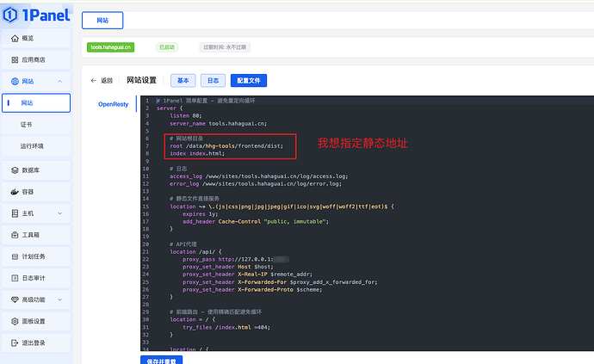594x364 pixels.
Task: Open 日志审计 log audit icon
Action: click(15, 278)
